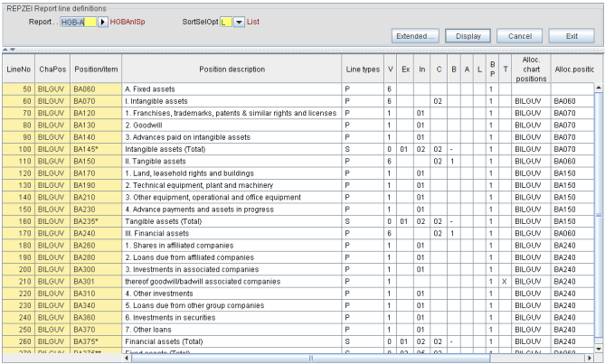Click 'III. Financial assets' cell

click(232, 233)
